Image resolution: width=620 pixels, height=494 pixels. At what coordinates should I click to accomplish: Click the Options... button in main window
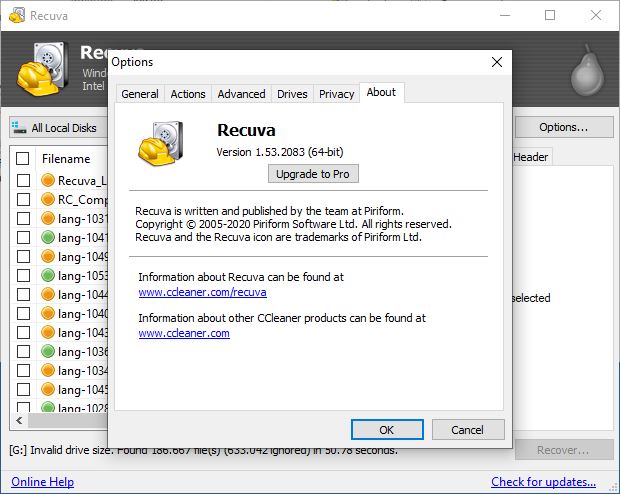563,127
